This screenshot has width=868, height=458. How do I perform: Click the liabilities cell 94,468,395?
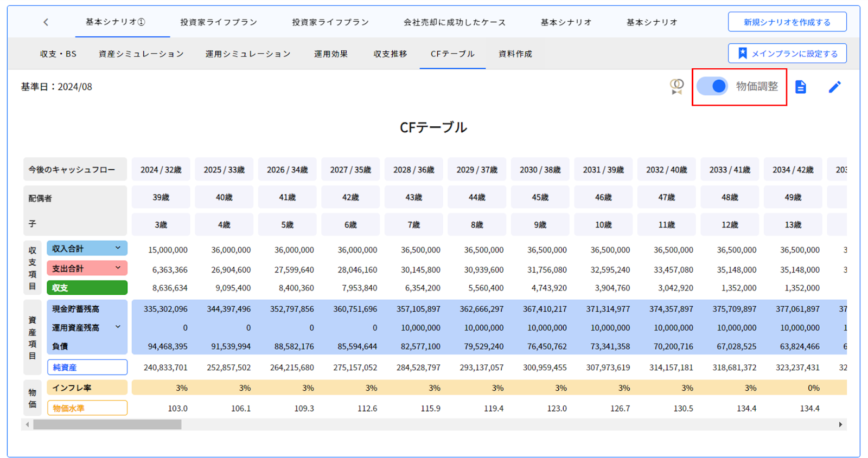coord(168,346)
